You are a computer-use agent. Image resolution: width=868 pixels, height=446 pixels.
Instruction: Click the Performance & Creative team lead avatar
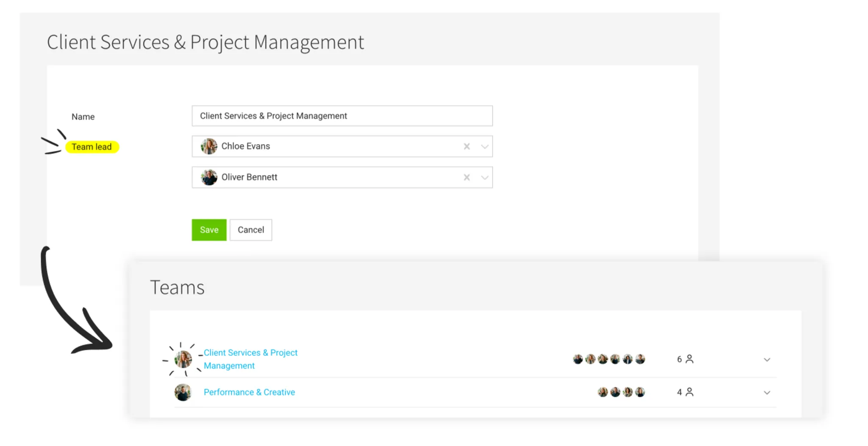tap(183, 392)
